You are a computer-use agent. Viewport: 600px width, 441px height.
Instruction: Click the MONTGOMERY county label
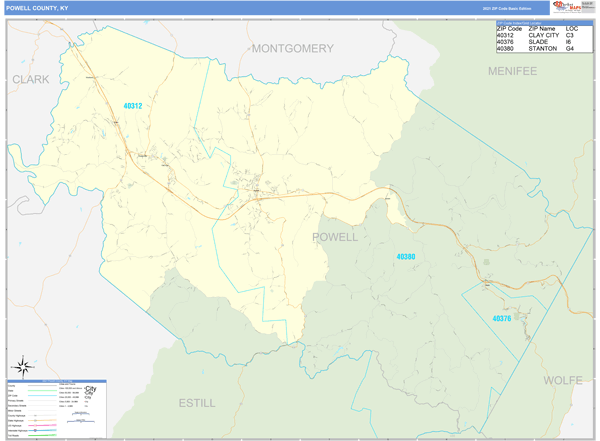point(293,49)
